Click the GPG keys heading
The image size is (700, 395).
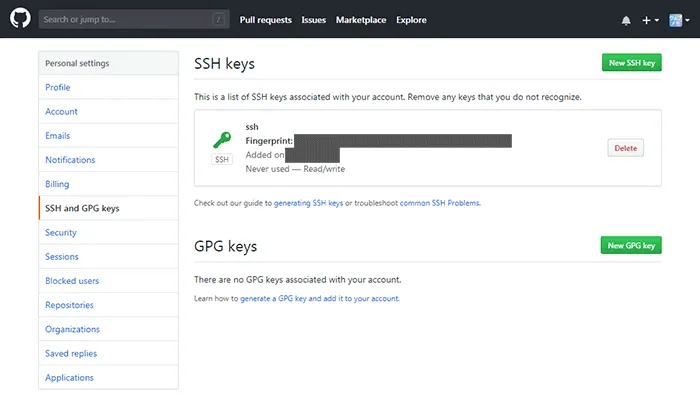[225, 246]
